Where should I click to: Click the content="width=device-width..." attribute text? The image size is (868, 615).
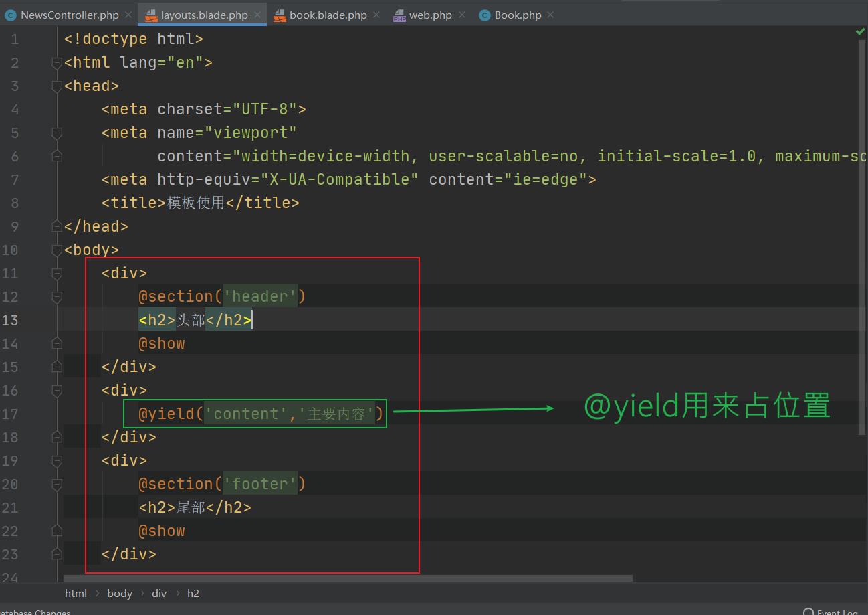click(512, 156)
